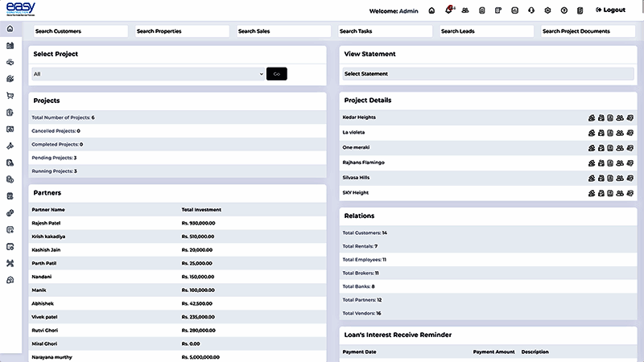Screen dimensions: 644x362
Task: Click the Search Tasks field
Action: [x=385, y=31]
